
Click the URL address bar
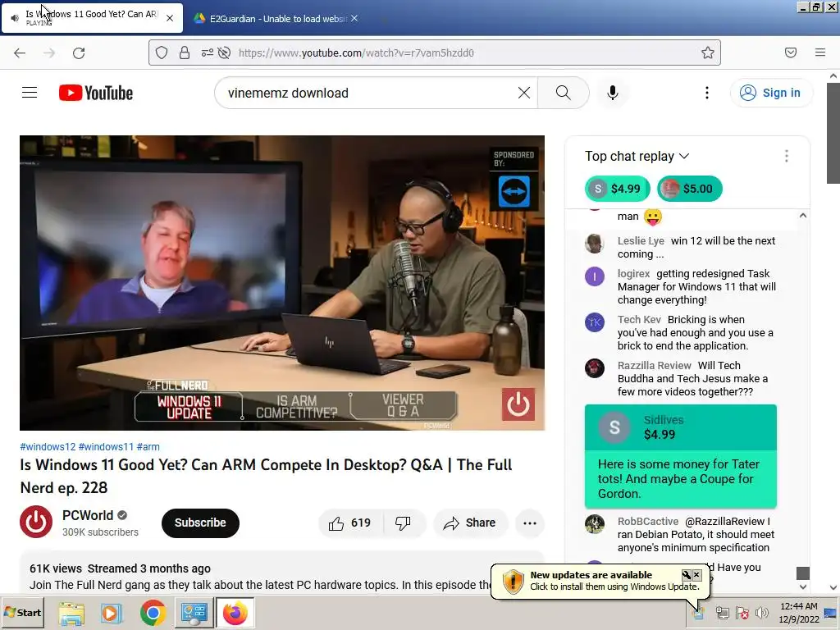tap(434, 52)
